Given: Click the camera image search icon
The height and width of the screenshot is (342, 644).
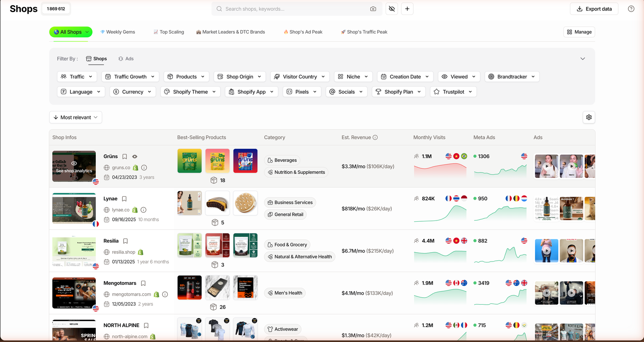Looking at the screenshot, I should click(x=373, y=9).
